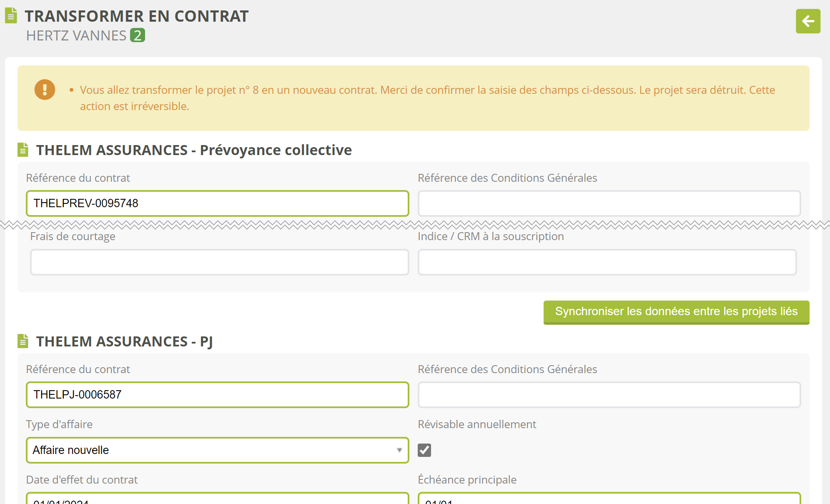Open the Type d'affaire dropdown

(x=217, y=450)
